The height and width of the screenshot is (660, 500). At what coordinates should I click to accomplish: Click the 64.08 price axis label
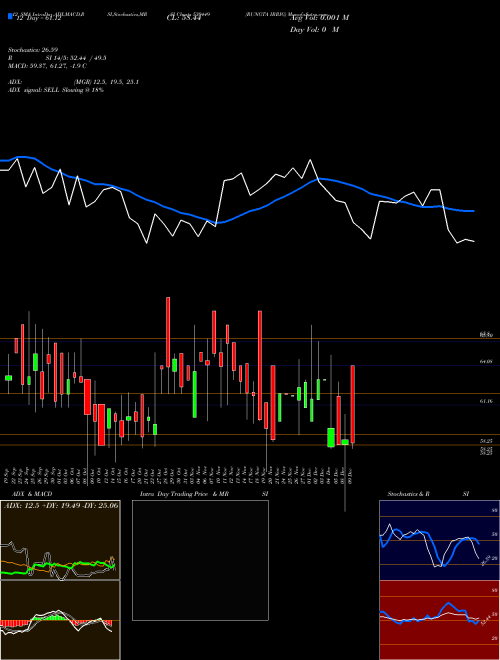pyautogui.click(x=486, y=361)
